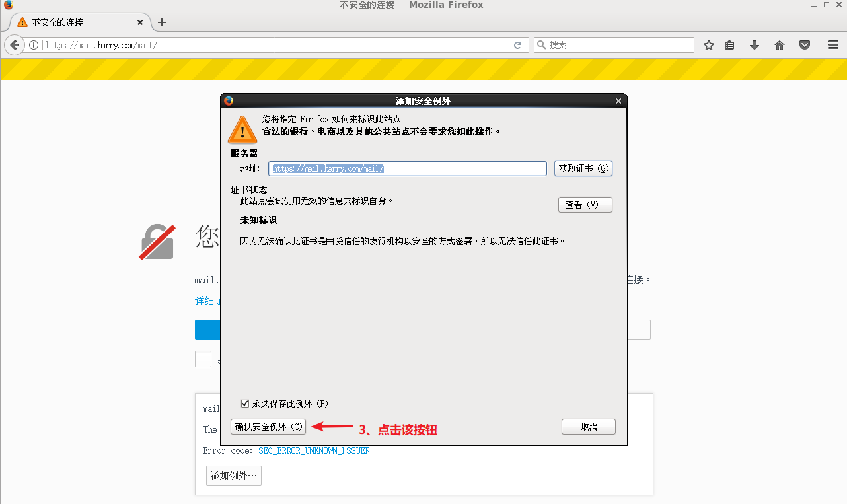Go to the home page icon
Viewport: 847px width, 504px height.
point(780,45)
